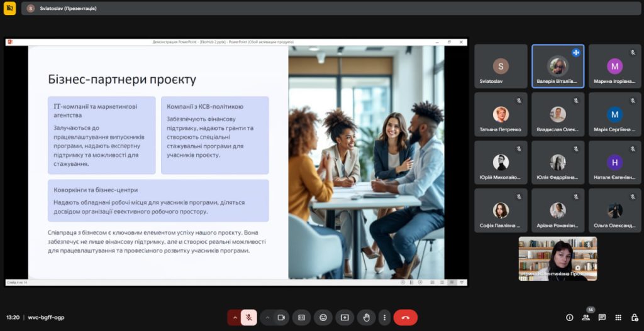The width and height of the screenshot is (644, 331).
Task: Open meeting details info icon
Action: click(x=570, y=317)
